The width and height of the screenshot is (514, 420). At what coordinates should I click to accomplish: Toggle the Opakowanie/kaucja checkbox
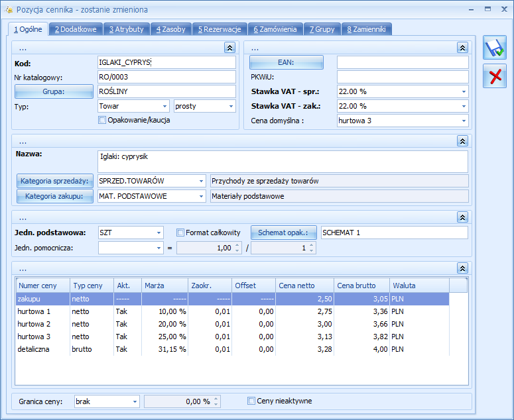coord(102,120)
